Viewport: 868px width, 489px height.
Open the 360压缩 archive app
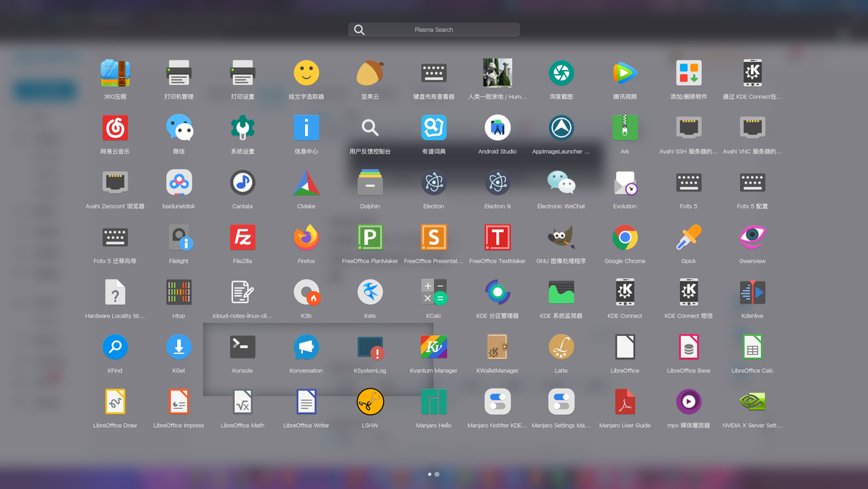click(x=115, y=73)
